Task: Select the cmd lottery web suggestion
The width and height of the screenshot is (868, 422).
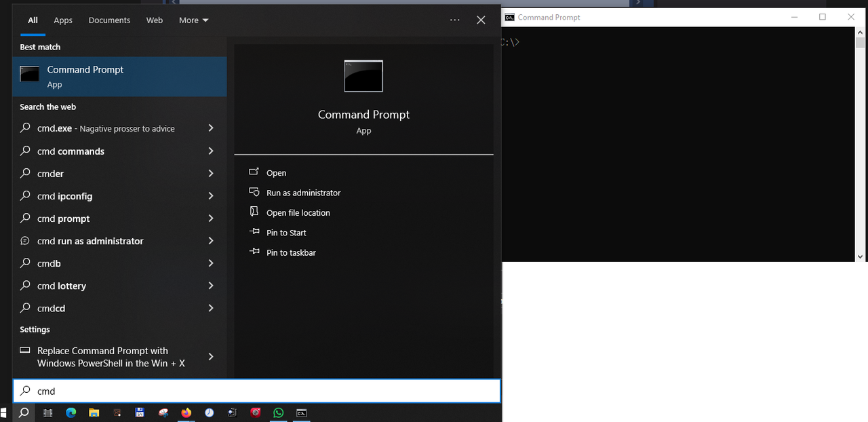Action: coord(119,285)
